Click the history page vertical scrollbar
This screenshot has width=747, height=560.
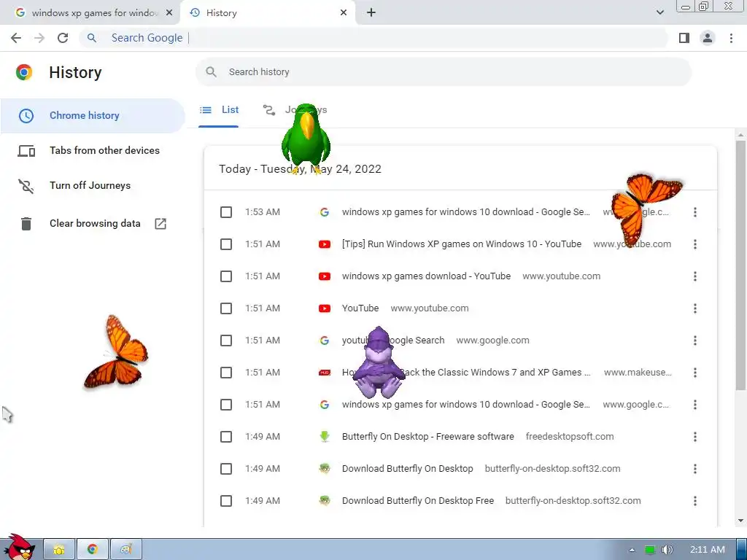740,264
